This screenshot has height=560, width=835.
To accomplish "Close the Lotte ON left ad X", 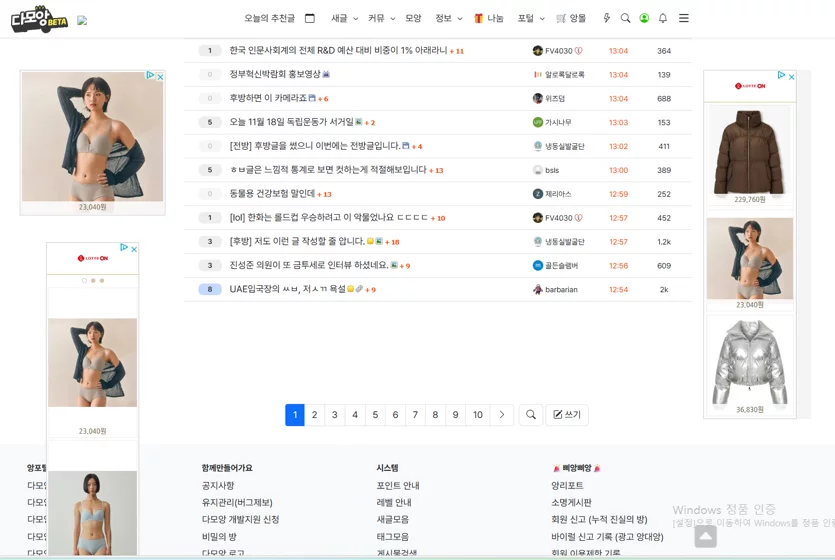I will (134, 249).
